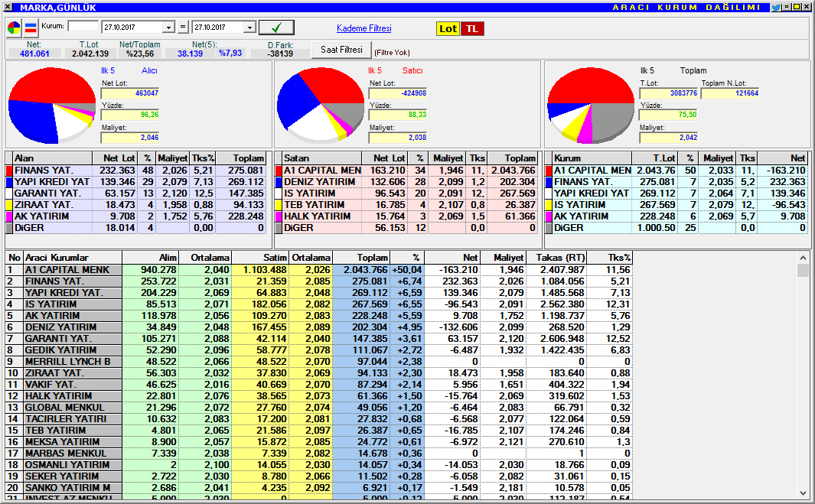Select the MEKSA YATIRIM row

point(318,441)
